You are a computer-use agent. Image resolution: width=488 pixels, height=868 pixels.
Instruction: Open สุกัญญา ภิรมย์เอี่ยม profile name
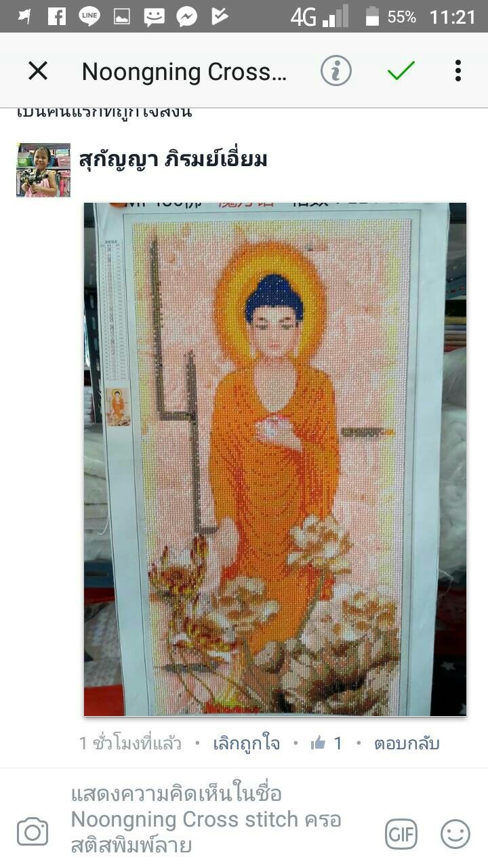pos(173,160)
